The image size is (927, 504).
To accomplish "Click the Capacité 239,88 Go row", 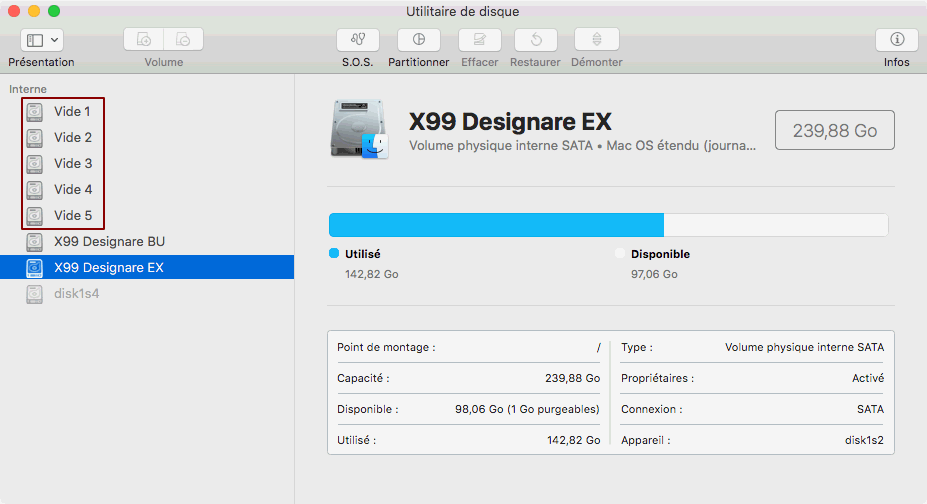I will [469, 378].
